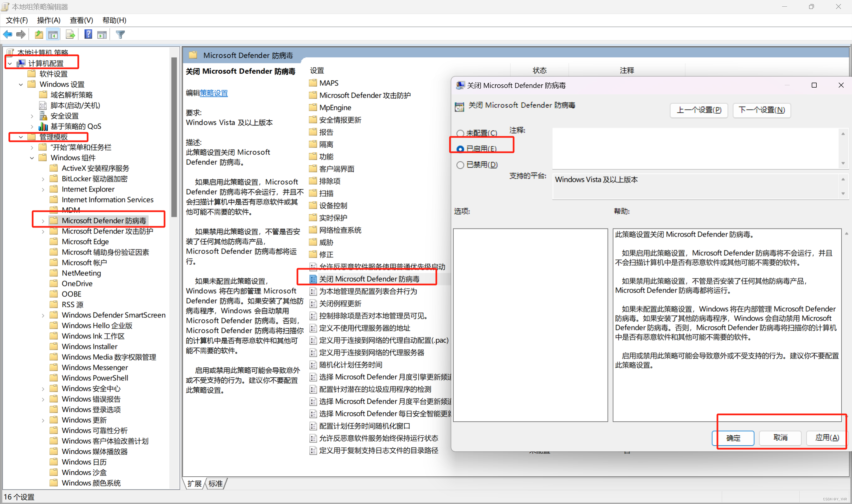This screenshot has width=852, height=504.
Task: Click the 注释 comment text box
Action: coord(696,148)
